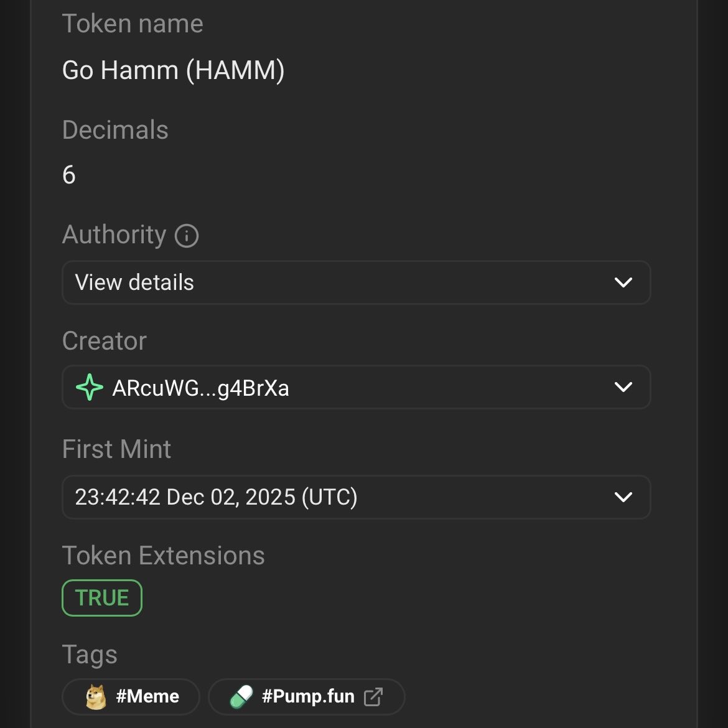728x728 pixels.
Task: Click the Tags heading
Action: (90, 655)
